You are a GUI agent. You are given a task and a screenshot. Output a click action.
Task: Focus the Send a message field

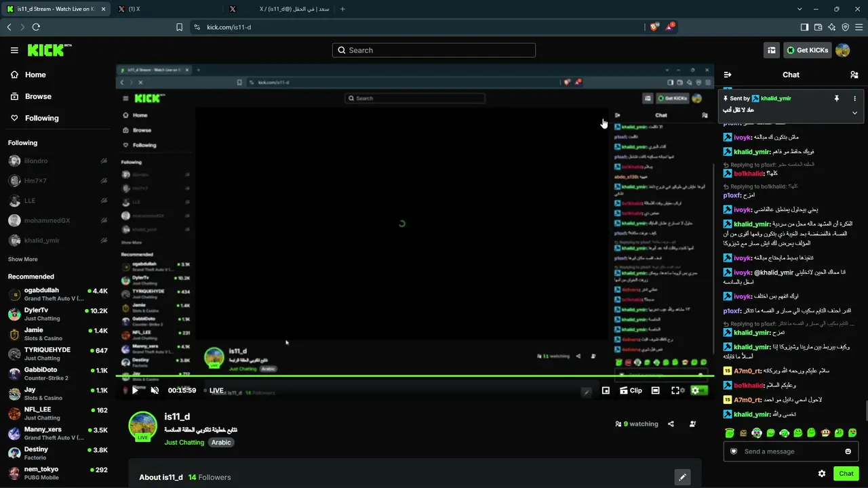click(791, 451)
